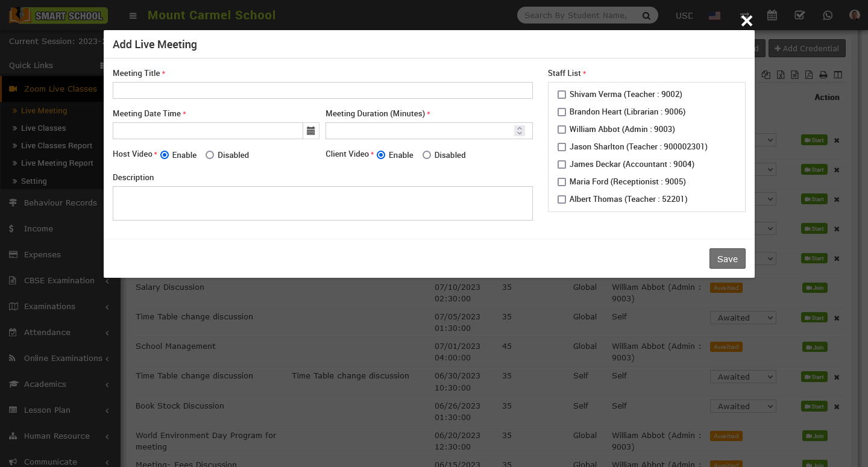Go to Zoom Setting menu item
Screen dimensions: 868x467
coord(34,181)
